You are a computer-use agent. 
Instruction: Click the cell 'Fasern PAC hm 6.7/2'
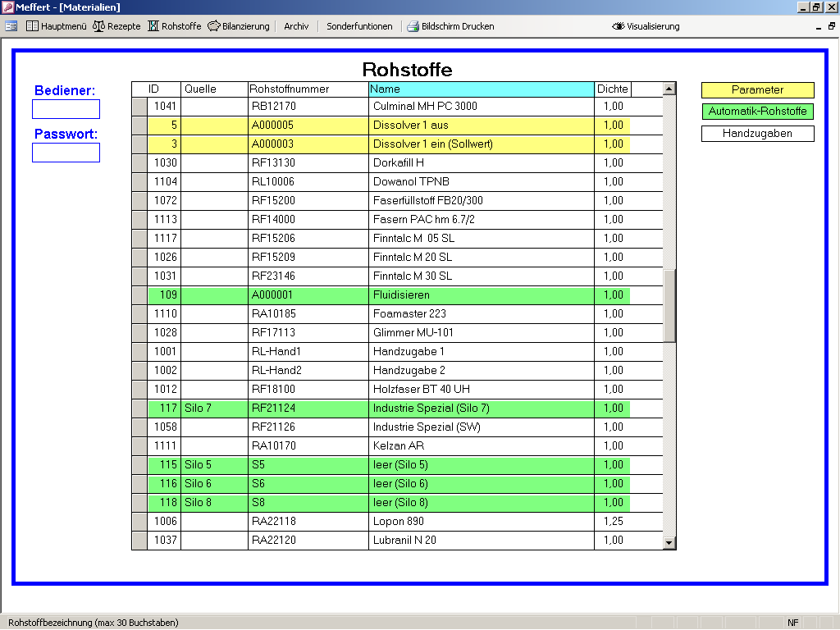point(482,219)
